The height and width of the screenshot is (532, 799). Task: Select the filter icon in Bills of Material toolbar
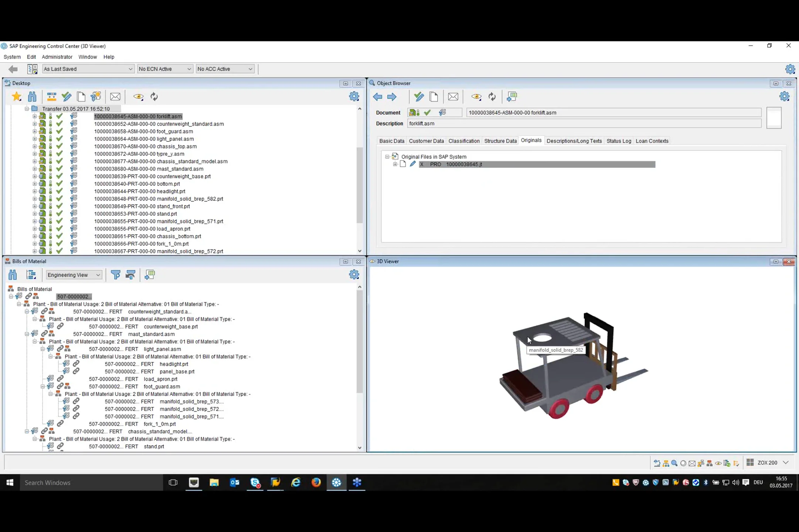tap(115, 274)
